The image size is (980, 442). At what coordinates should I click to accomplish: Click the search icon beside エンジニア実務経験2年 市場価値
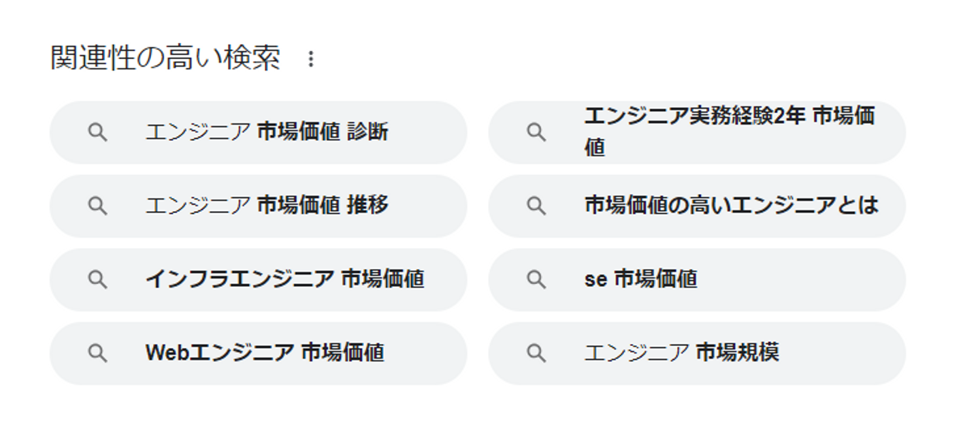536,132
